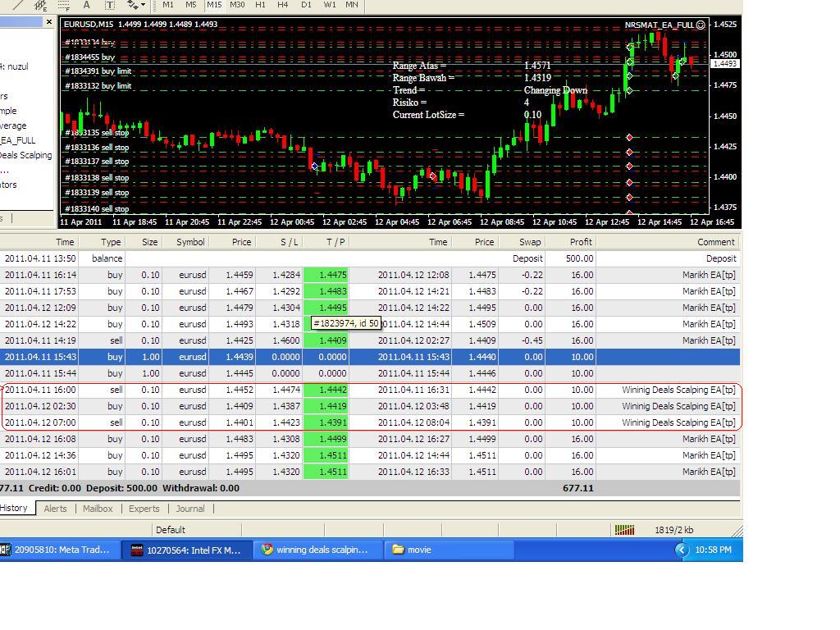Select the text tool A
Viewport: 840px width, 630px height.
click(x=86, y=5)
